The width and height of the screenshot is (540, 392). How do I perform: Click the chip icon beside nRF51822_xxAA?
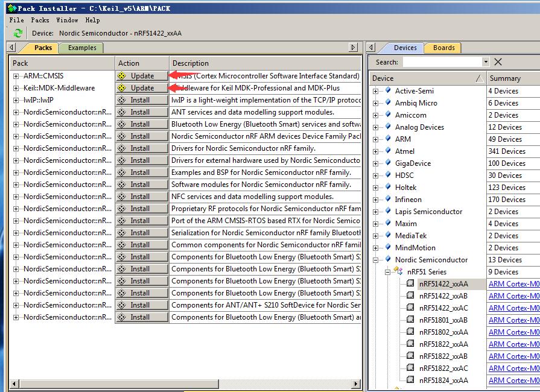(x=410, y=344)
